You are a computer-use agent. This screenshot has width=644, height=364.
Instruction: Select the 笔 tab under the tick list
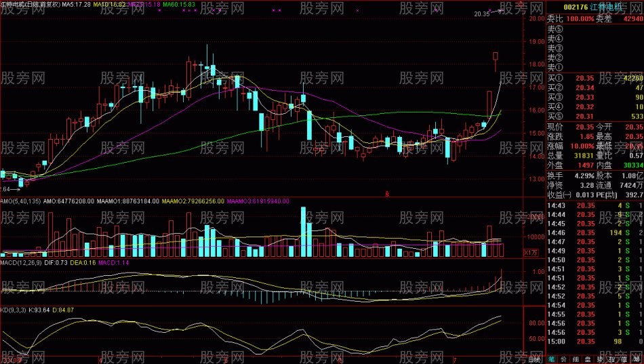click(551, 359)
